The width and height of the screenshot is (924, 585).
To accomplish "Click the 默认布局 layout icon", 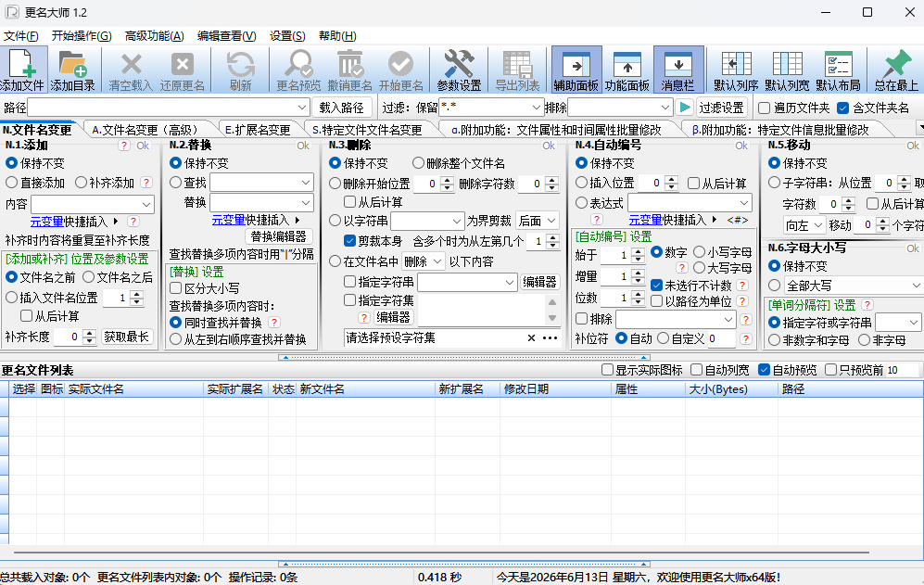I will tap(838, 70).
